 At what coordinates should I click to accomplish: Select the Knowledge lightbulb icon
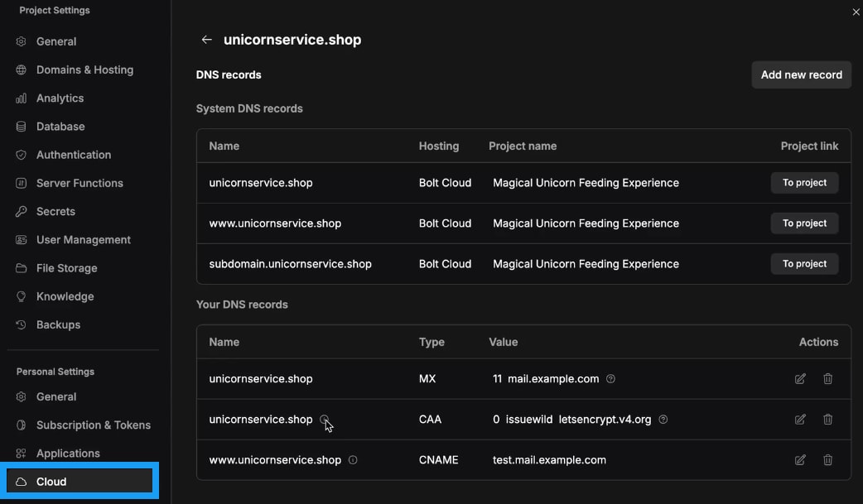pos(18,296)
